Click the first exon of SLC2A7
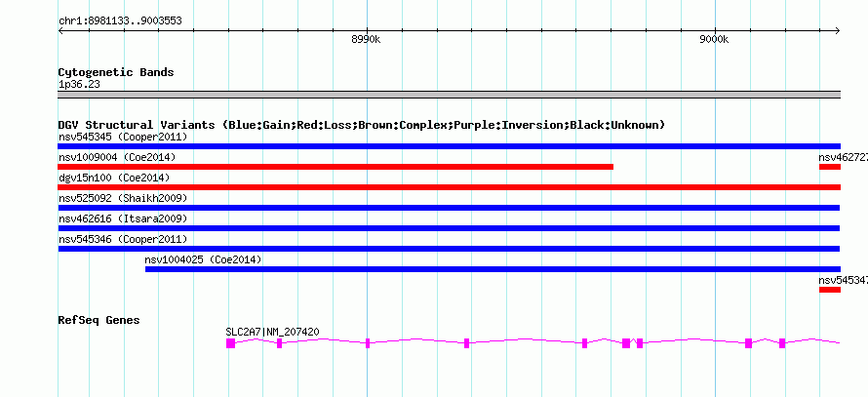The height and width of the screenshot is (397, 868). point(230,343)
